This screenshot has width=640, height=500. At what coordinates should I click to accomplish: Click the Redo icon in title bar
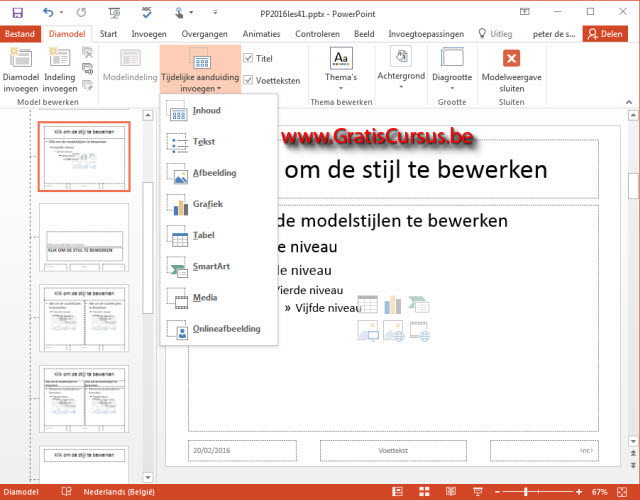(x=81, y=13)
